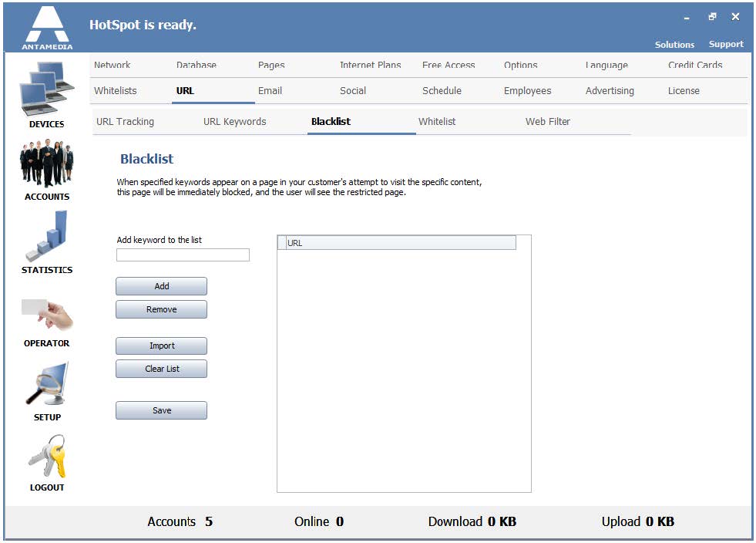Click the Clear List button
Viewport: 756px width, 543px height.
[x=162, y=369]
